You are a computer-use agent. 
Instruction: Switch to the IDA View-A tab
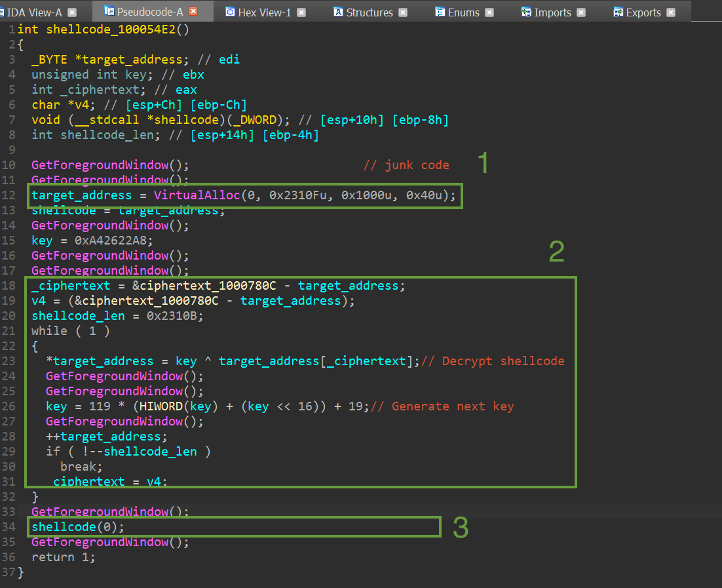tap(34, 12)
